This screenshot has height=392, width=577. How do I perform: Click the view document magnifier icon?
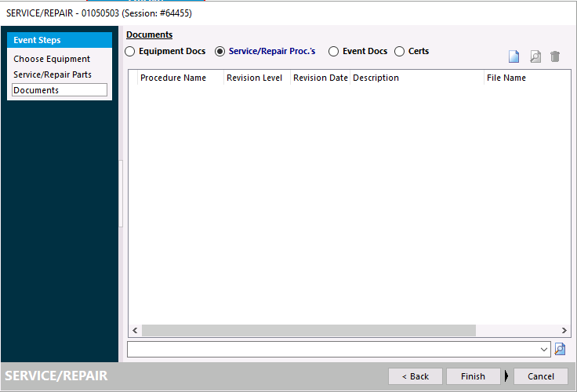(535, 56)
